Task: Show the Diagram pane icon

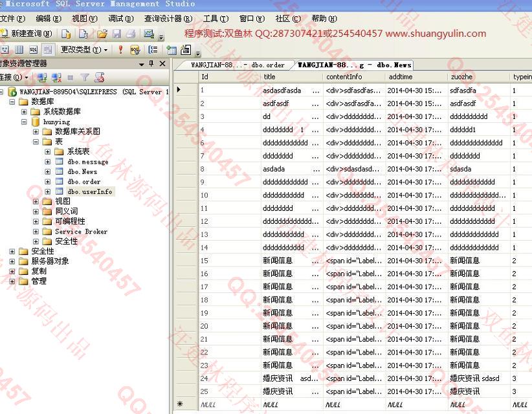Action: click(x=5, y=50)
